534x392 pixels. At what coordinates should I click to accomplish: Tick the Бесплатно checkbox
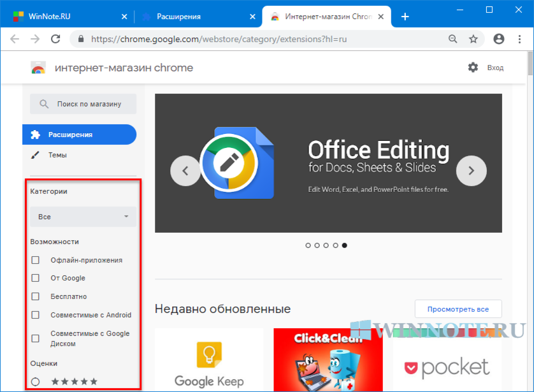click(x=36, y=296)
